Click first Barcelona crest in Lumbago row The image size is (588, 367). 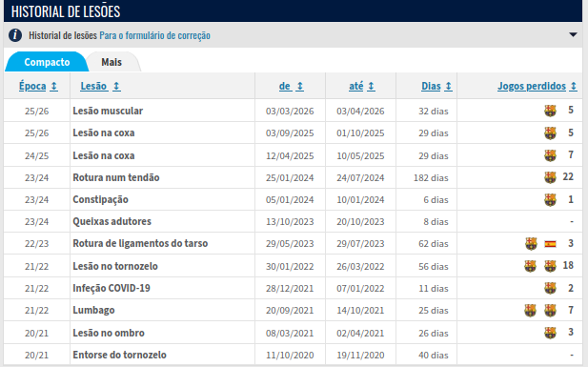tap(530, 311)
